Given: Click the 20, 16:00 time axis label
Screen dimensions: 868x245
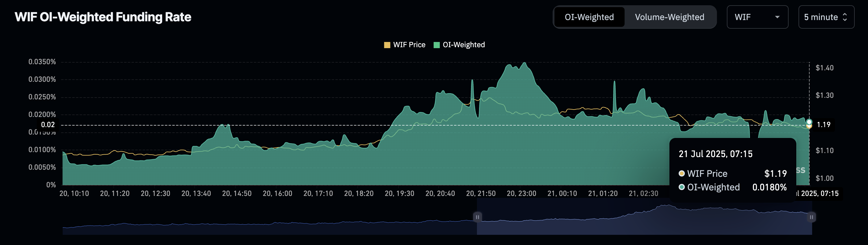Looking at the screenshot, I should 277,193.
